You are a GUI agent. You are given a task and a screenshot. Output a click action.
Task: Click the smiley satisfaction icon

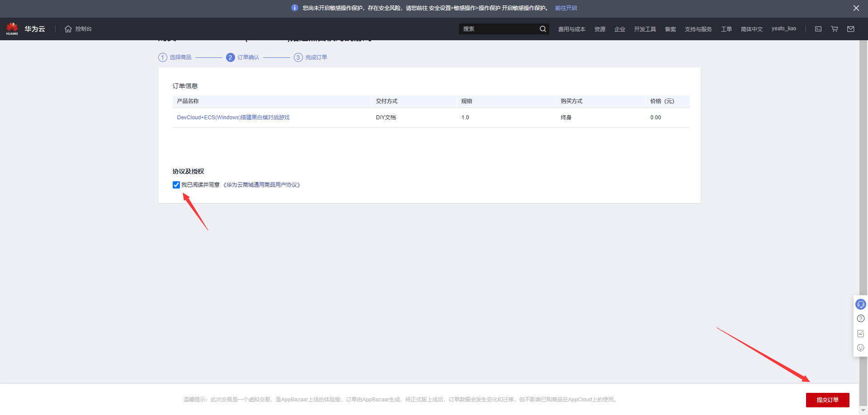click(x=861, y=348)
